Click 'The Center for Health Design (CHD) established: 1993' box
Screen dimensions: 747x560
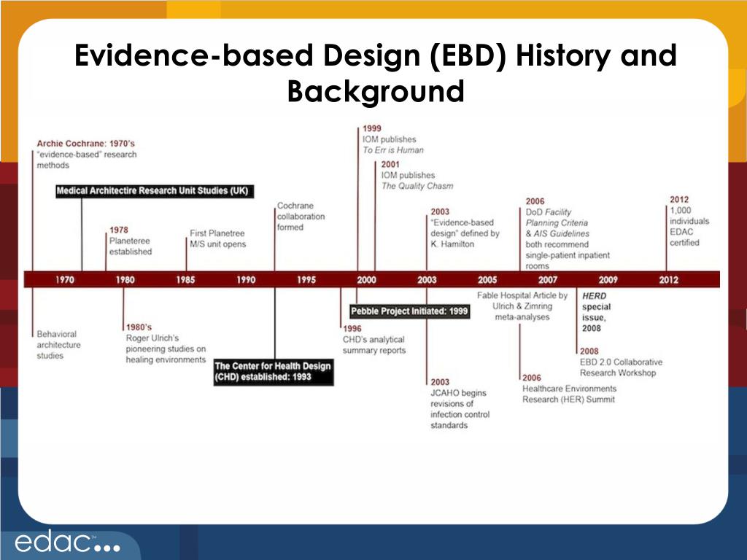coord(274,371)
